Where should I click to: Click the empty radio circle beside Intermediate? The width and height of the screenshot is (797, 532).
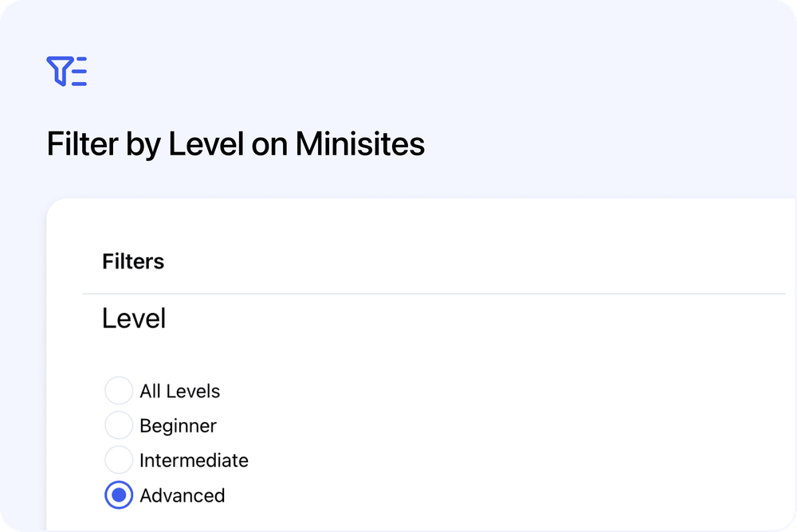pos(118,460)
